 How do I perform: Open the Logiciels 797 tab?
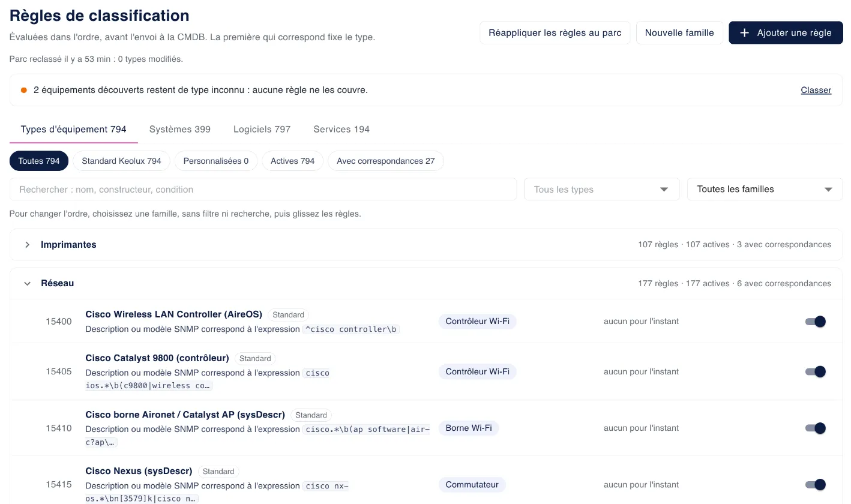[262, 130]
